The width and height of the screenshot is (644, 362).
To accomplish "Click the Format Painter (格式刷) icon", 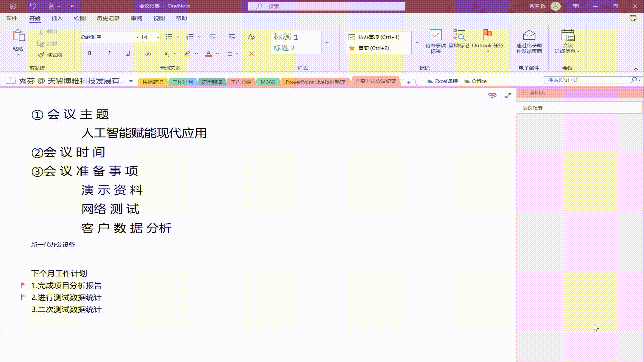I will click(x=41, y=55).
